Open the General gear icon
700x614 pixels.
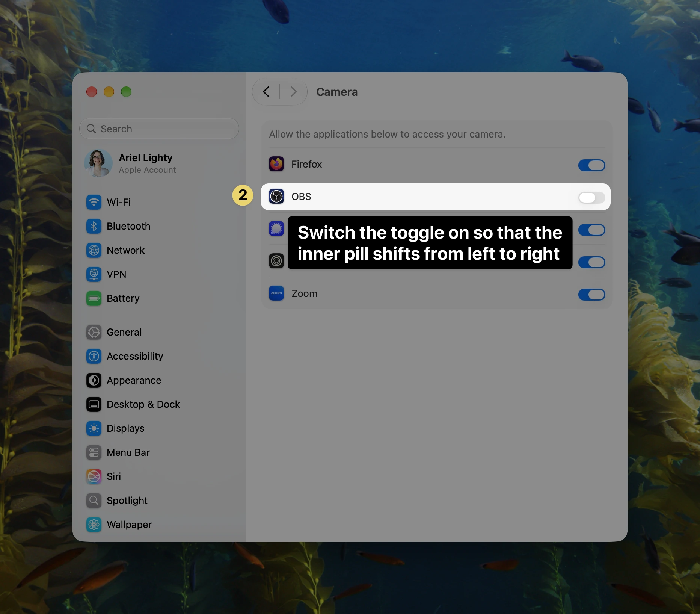94,332
